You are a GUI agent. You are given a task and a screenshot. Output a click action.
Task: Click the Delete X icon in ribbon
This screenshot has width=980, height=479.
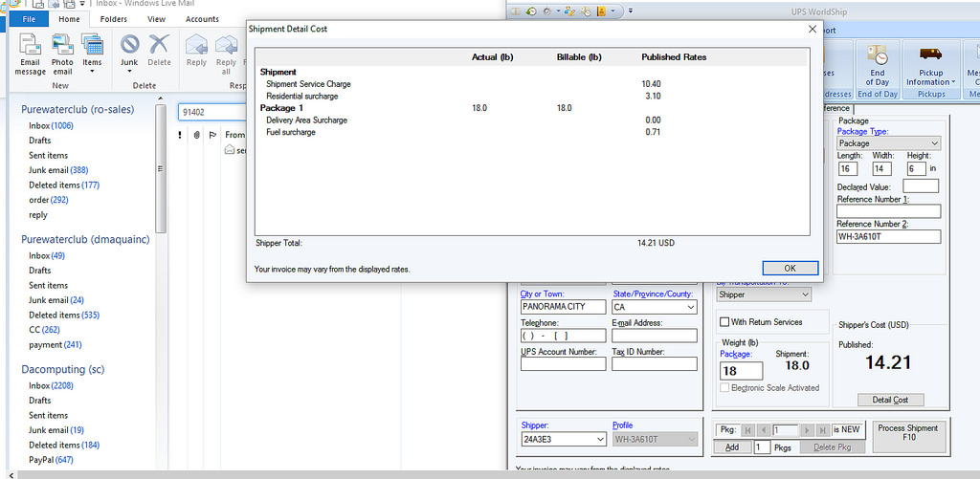(160, 44)
